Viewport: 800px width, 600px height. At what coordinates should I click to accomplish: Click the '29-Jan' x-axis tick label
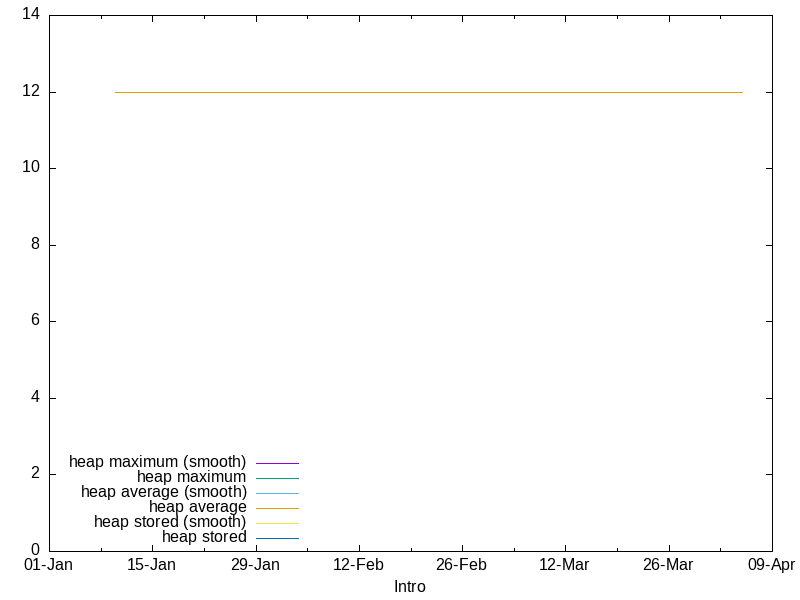point(255,565)
